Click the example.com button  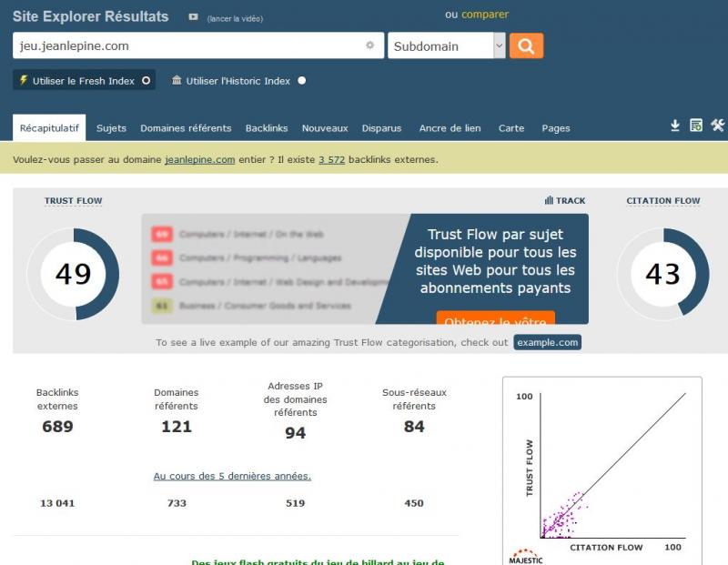548,342
